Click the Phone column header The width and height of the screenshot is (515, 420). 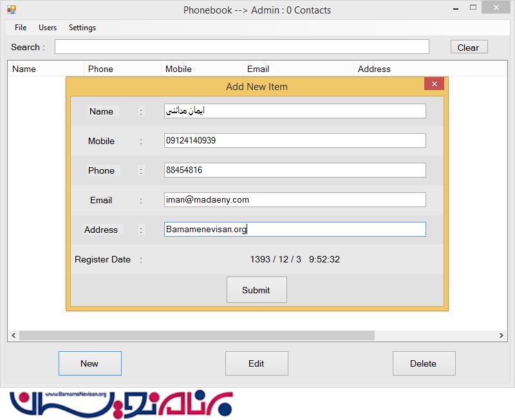[122, 69]
